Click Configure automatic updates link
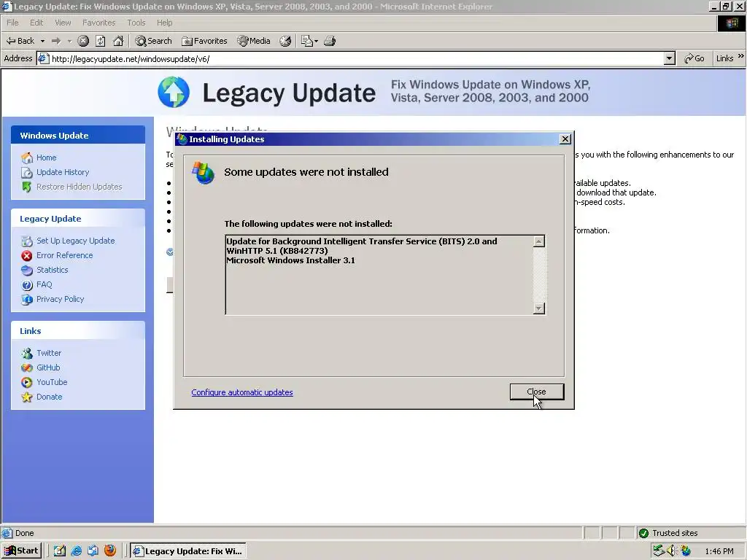Viewport: 747px width, 560px height. tap(242, 392)
